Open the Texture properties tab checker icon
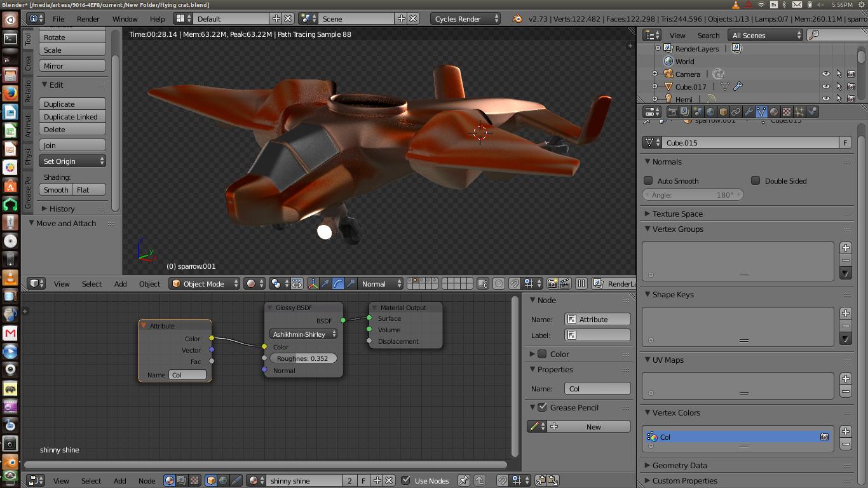The height and width of the screenshot is (488, 868). click(x=787, y=112)
